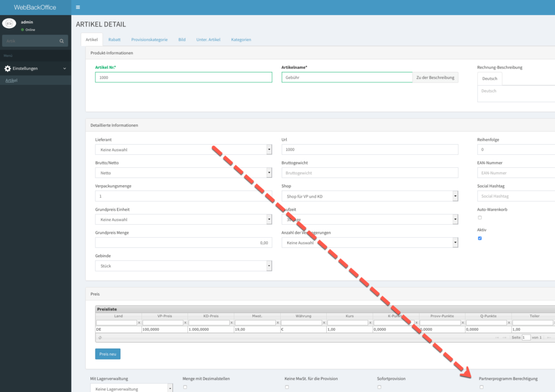Clear the VP-Preis filter with its x
This screenshot has height=392, width=555.
[185, 323]
